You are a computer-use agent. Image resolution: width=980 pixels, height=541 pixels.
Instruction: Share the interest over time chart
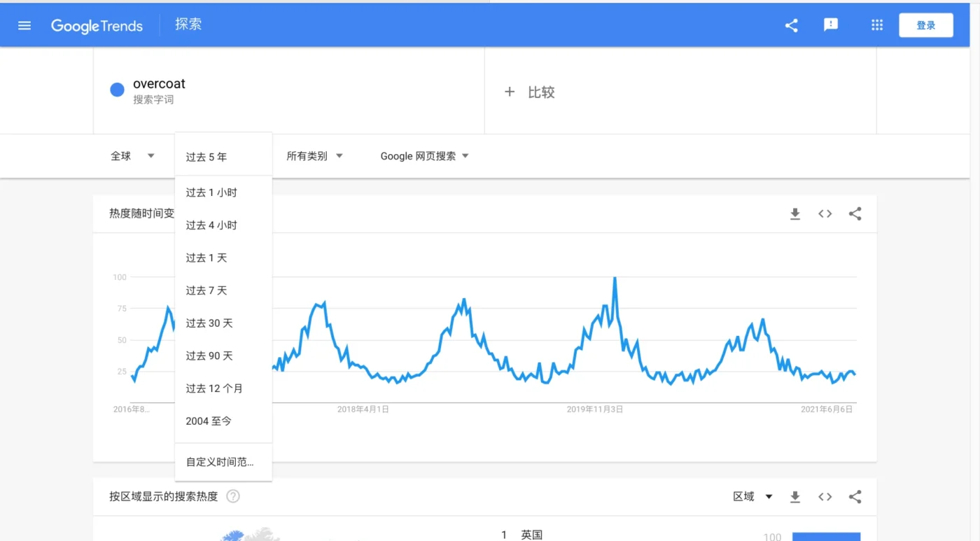coord(855,214)
